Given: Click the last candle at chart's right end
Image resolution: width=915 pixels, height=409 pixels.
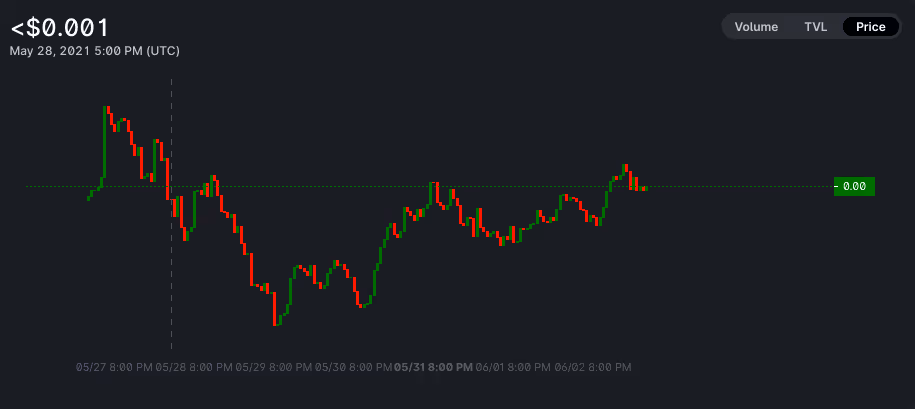Looking at the screenshot, I should pos(645,188).
